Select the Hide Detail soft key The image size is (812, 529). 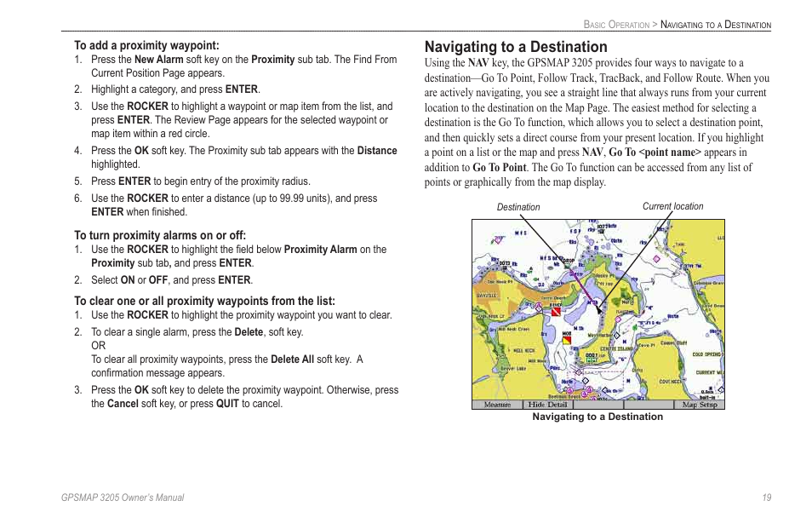click(x=547, y=405)
